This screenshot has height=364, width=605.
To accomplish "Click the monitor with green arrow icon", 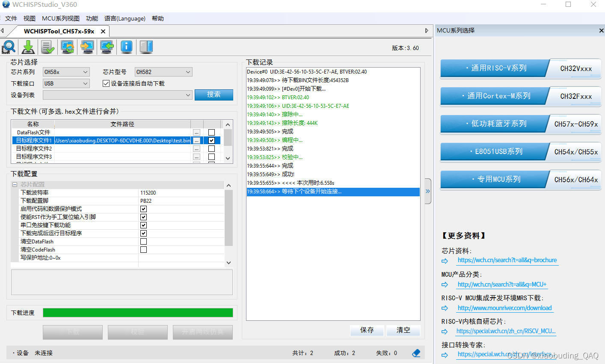I will (x=107, y=47).
